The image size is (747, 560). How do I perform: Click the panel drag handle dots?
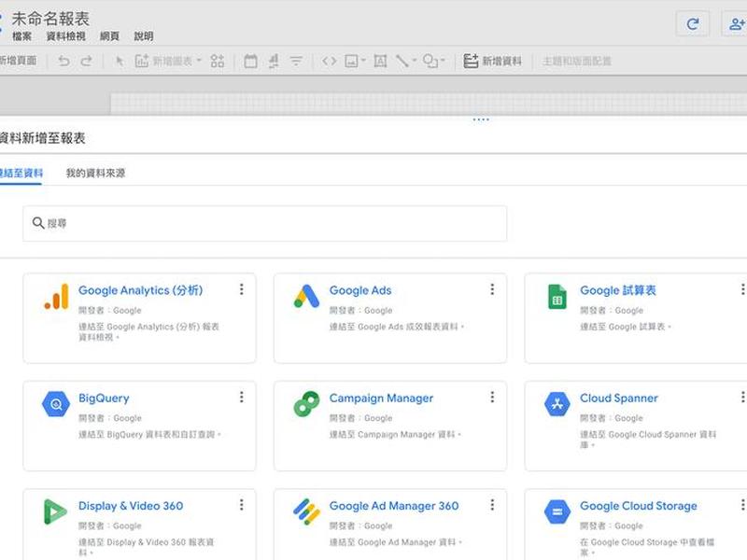coord(481,119)
